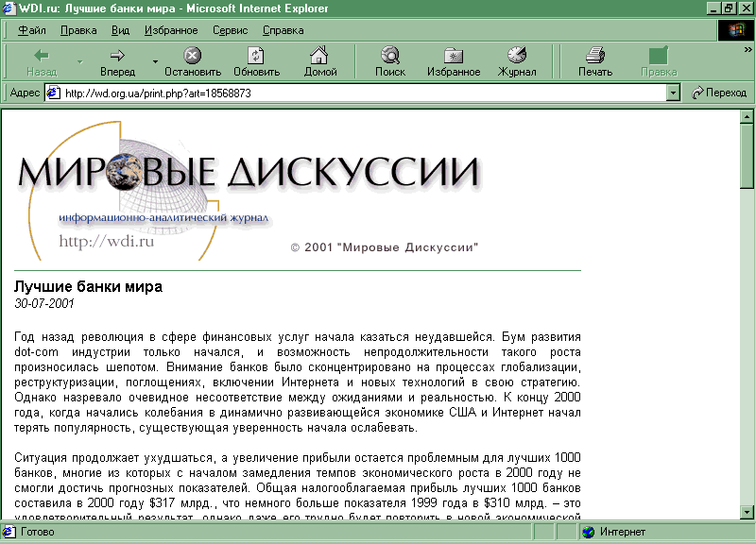Click the Переход (Go) button
Image resolution: width=756 pixels, height=544 pixels.
point(719,93)
